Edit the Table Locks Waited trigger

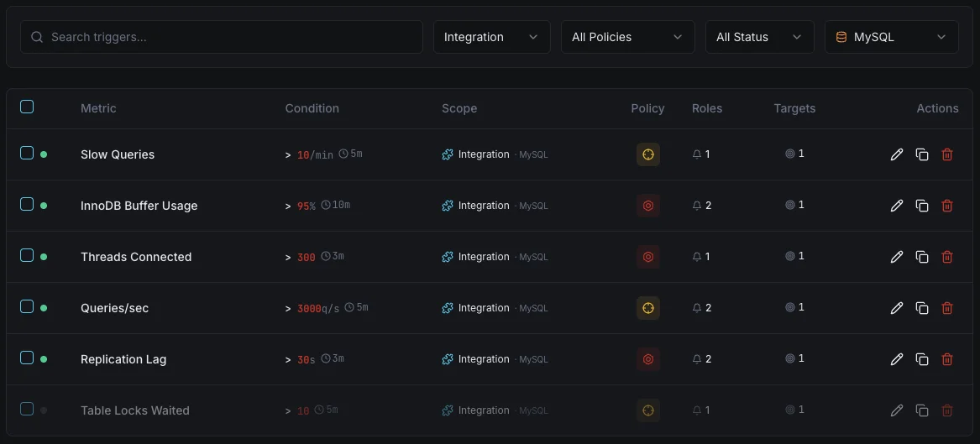pyautogui.click(x=896, y=410)
